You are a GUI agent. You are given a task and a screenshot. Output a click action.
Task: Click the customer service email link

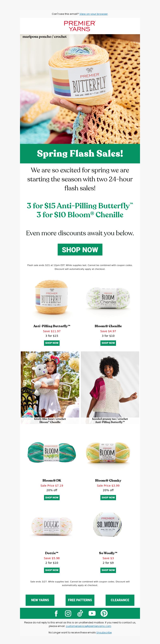[88, 626]
